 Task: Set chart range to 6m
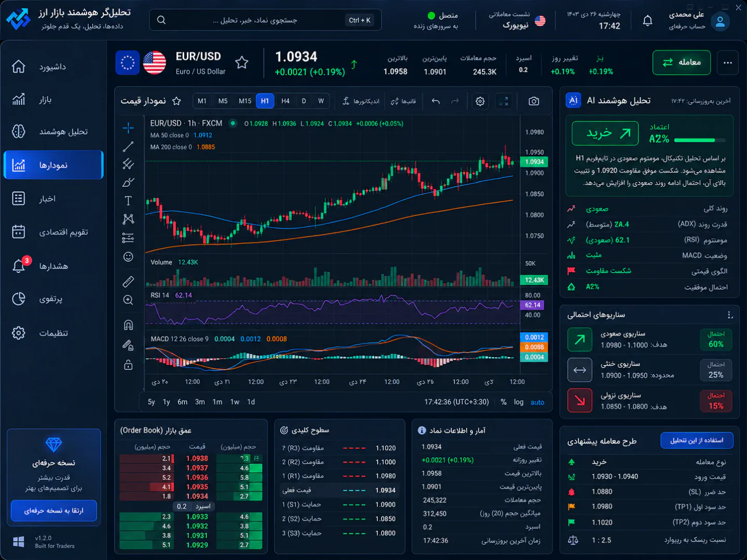(183, 402)
